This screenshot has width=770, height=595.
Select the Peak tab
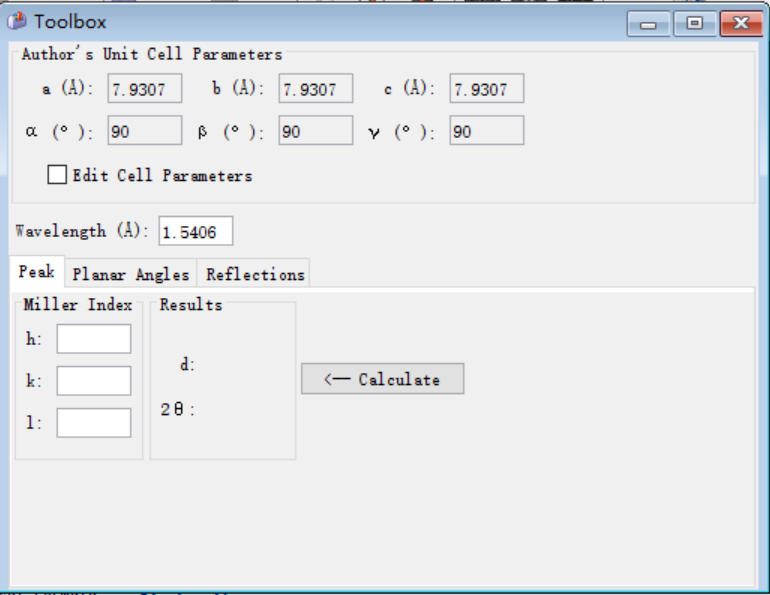(37, 271)
